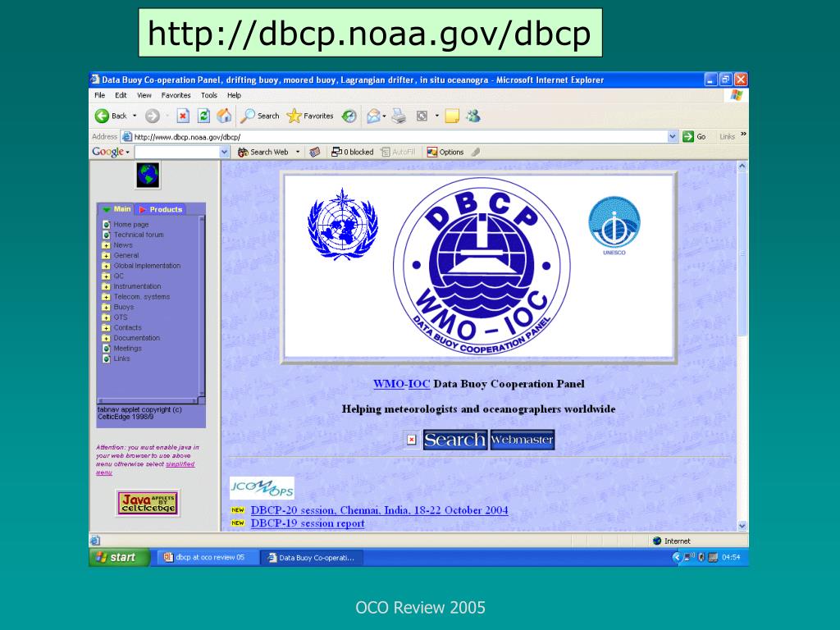Click the globe image in sidebar

point(148,176)
